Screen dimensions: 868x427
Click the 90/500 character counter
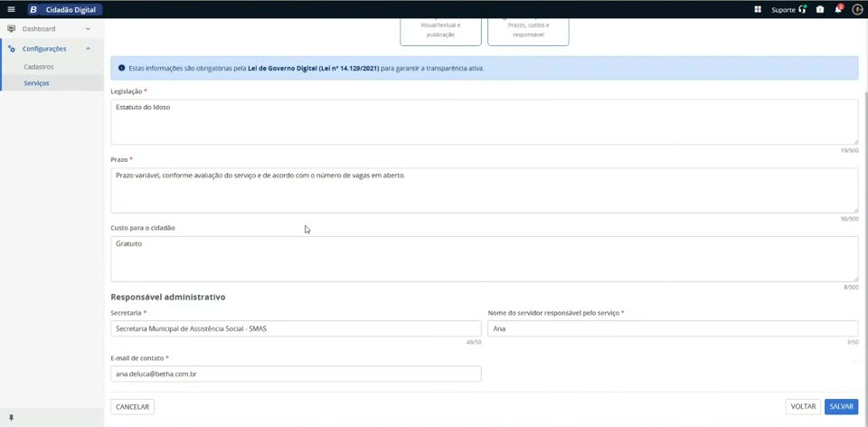point(850,219)
